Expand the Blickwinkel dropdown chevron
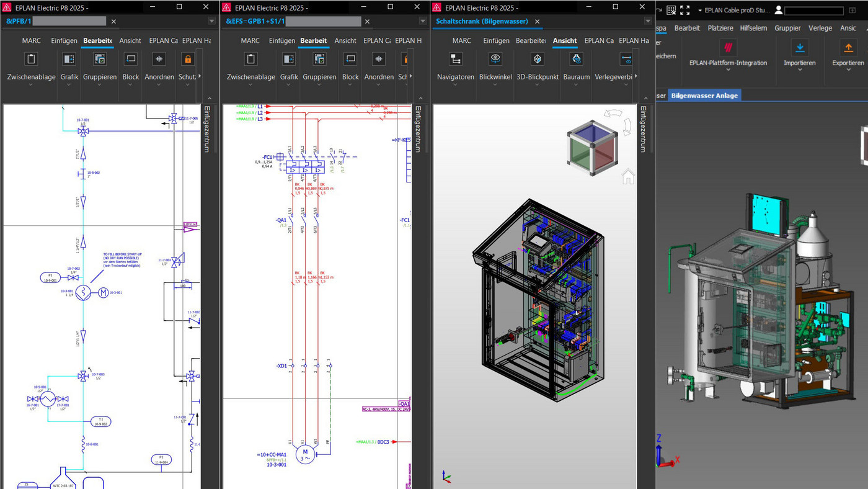Image resolution: width=868 pixels, height=489 pixels. 495,85
